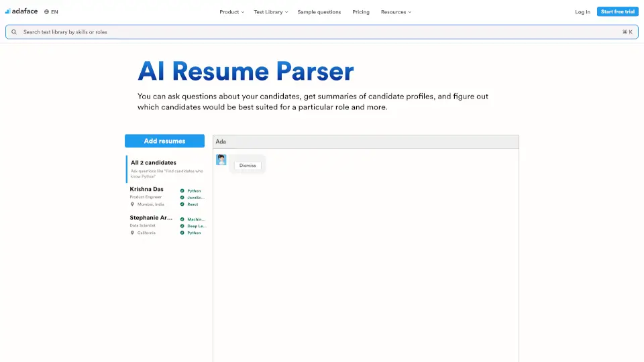Click the AI Resume Parser heading
Image resolution: width=644 pixels, height=362 pixels.
pos(246,71)
